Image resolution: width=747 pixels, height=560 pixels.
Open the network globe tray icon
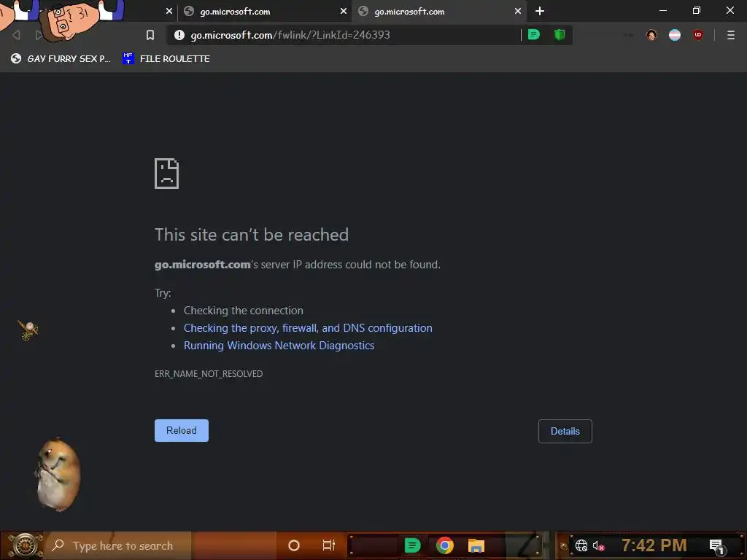point(581,545)
